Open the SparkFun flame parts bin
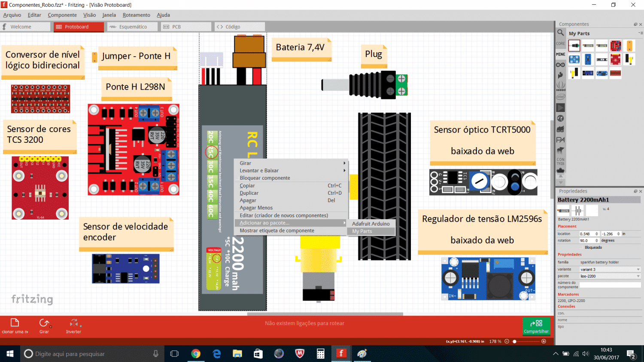Viewport: 644px width, 362px height. coord(560,75)
